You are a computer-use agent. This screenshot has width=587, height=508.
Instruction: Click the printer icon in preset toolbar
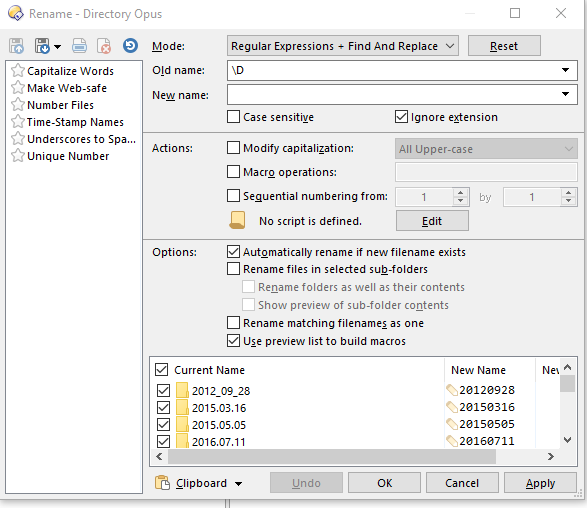[x=79, y=46]
